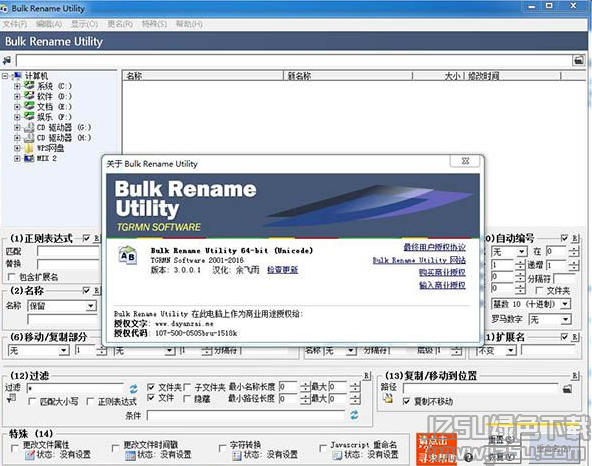This screenshot has height=466, width=592.
Task: Close the About Bulk Rename Utility dialog
Action: (466, 161)
